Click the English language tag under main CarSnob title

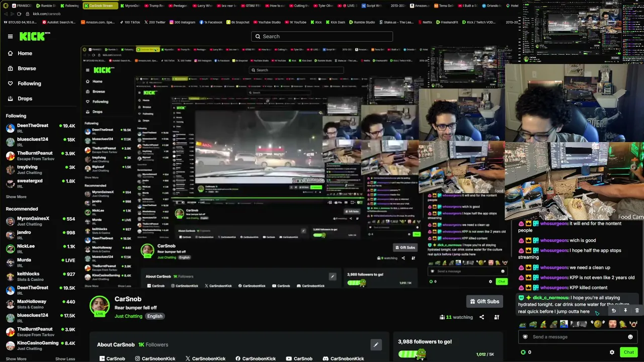coord(154,316)
